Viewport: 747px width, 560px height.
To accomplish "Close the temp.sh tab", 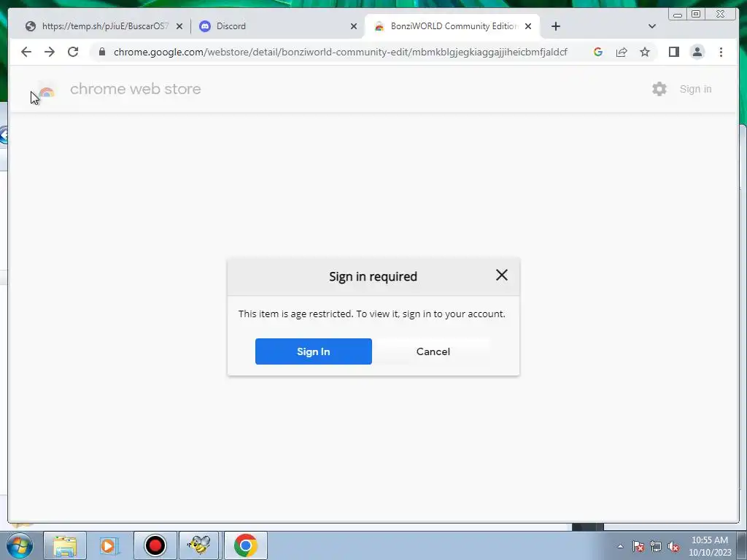I will 179,26.
